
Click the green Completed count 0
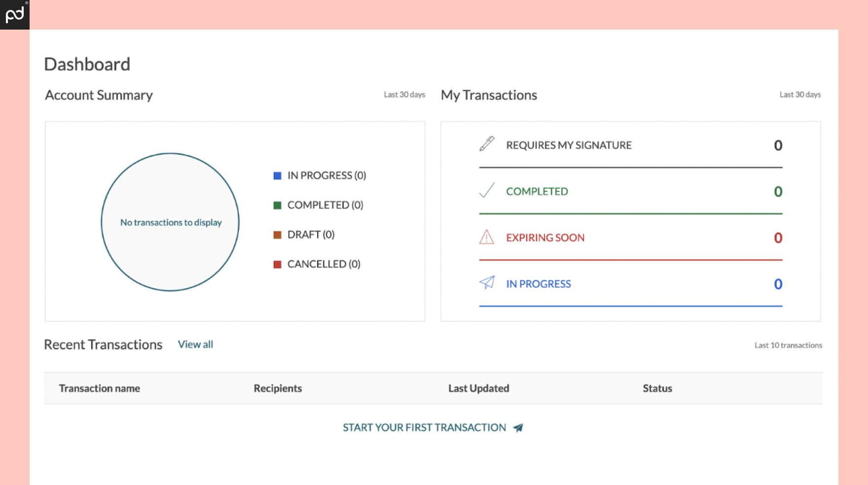point(778,192)
